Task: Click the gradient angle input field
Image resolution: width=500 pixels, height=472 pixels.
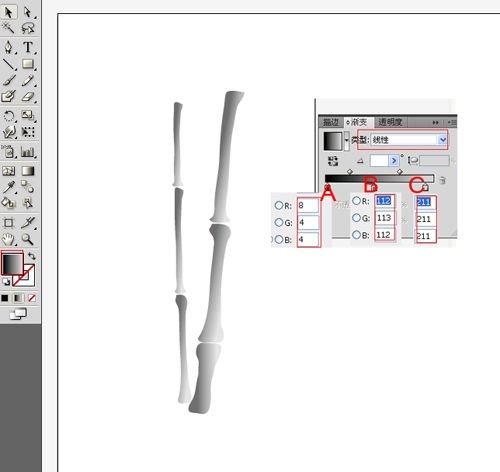Action: point(379,161)
